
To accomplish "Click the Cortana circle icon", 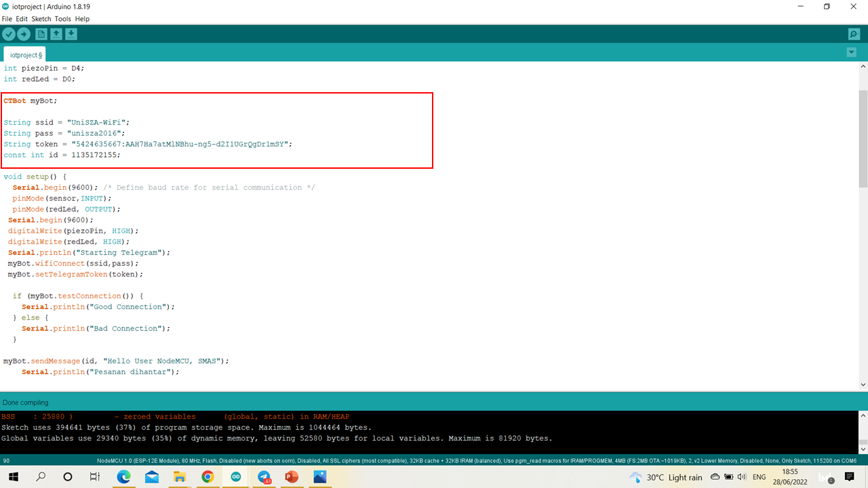I will 68,477.
